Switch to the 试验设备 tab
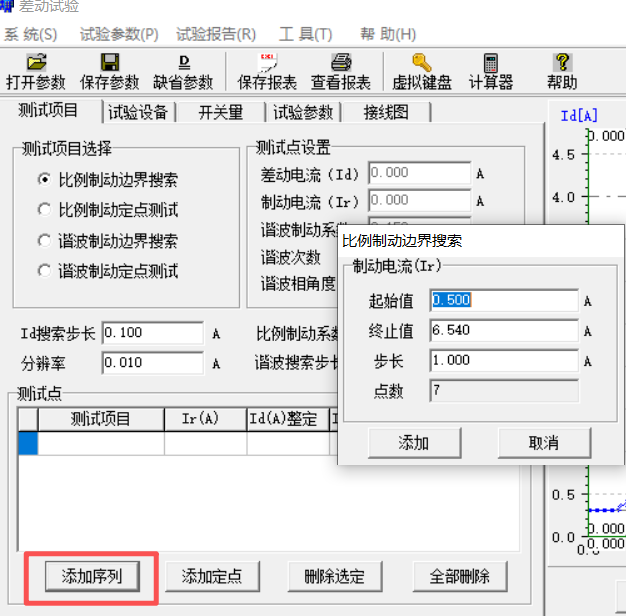Screen dimensions: 626x616 click(x=139, y=112)
